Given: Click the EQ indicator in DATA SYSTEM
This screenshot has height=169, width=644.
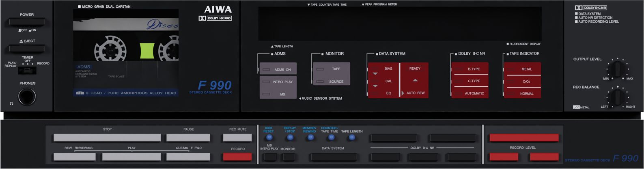Looking at the screenshot, I should (x=388, y=93).
